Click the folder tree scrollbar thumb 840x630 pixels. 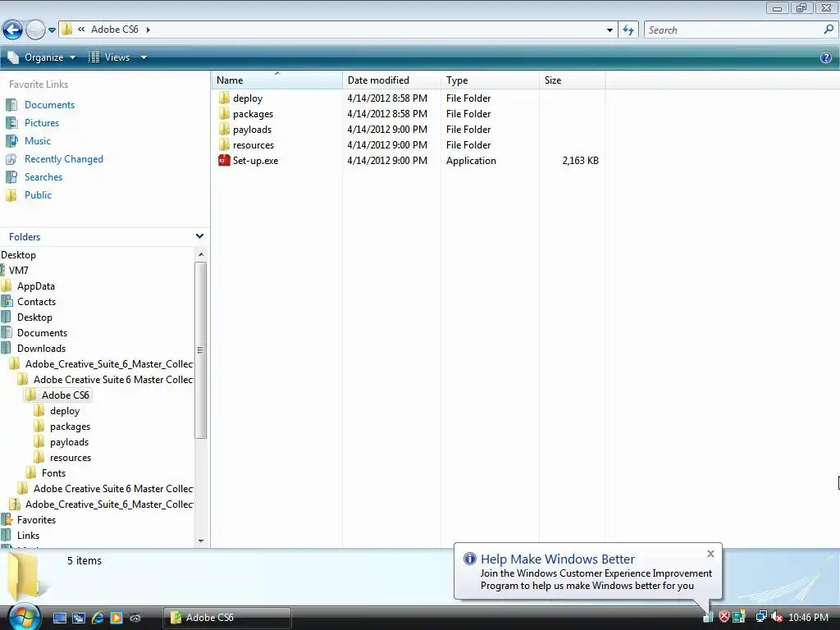point(201,349)
